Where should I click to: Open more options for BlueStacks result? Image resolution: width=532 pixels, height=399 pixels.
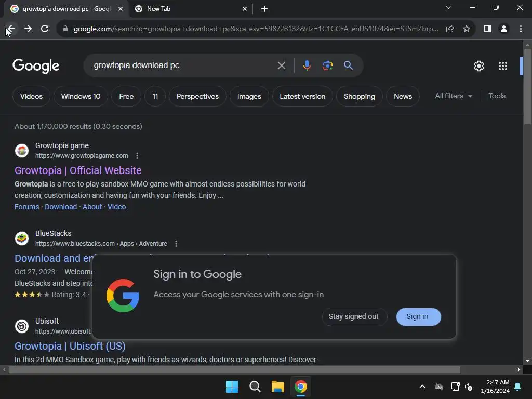point(176,244)
